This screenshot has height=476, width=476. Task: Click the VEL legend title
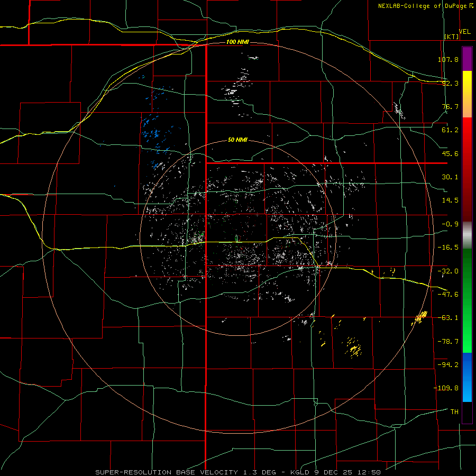click(x=465, y=32)
